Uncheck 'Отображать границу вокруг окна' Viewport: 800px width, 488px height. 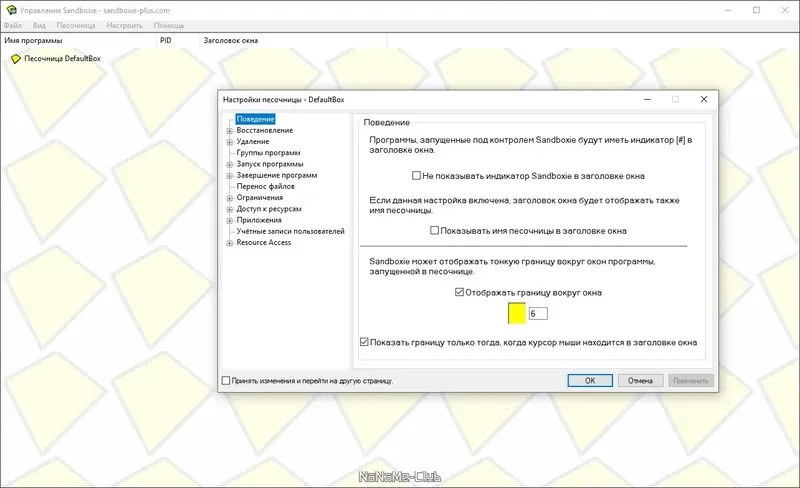click(x=459, y=292)
